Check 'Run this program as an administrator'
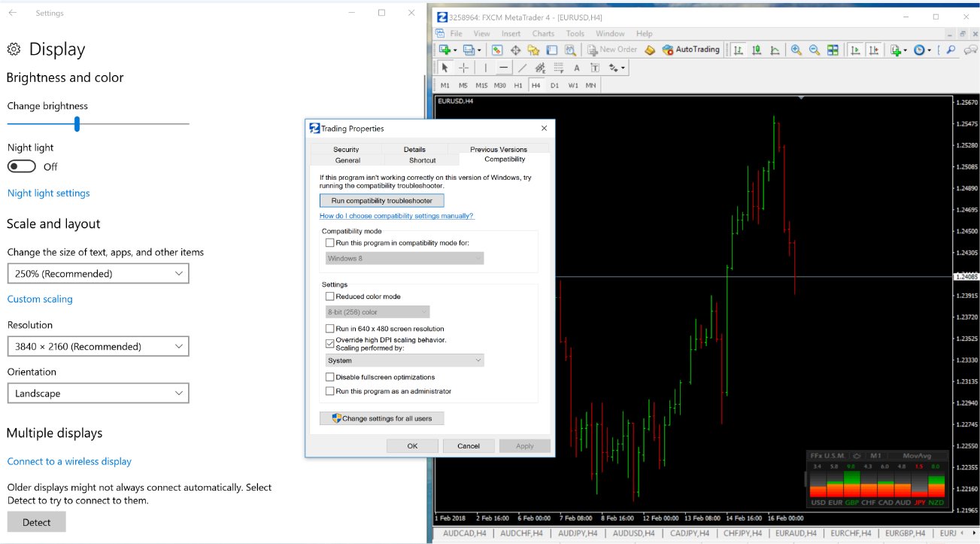This screenshot has width=980, height=544. 329,391
